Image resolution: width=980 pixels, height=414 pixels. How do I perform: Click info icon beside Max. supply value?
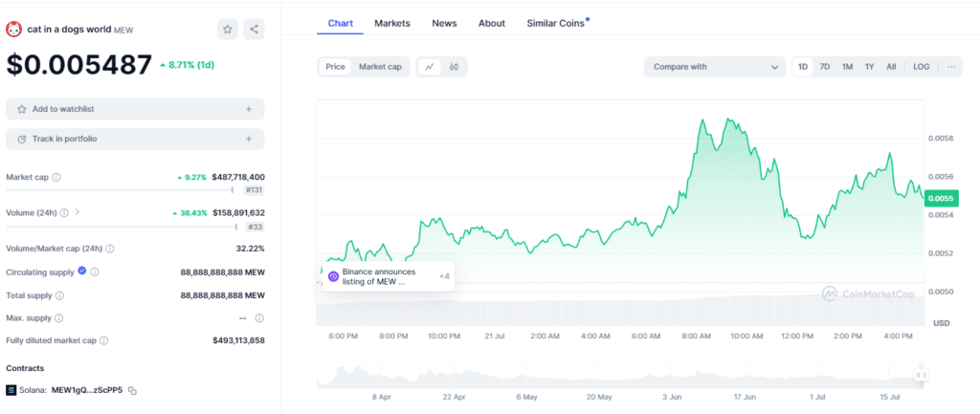[x=259, y=318]
